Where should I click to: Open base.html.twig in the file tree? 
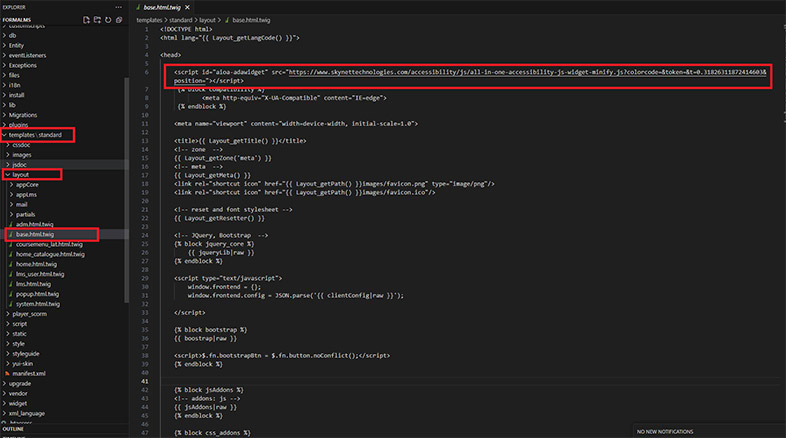point(35,235)
